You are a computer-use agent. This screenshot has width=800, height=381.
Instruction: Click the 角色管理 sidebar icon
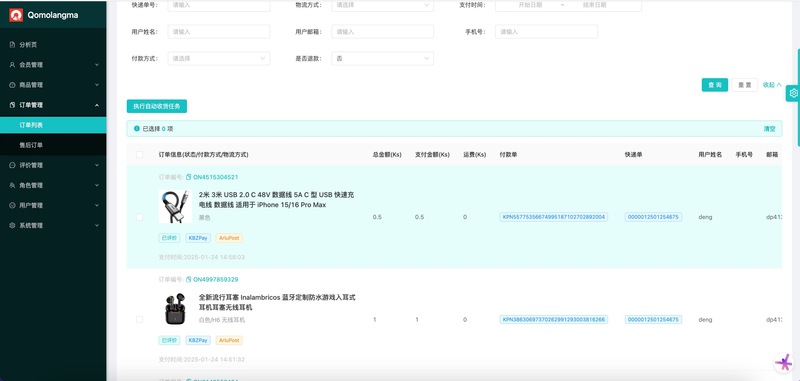pyautogui.click(x=12, y=185)
